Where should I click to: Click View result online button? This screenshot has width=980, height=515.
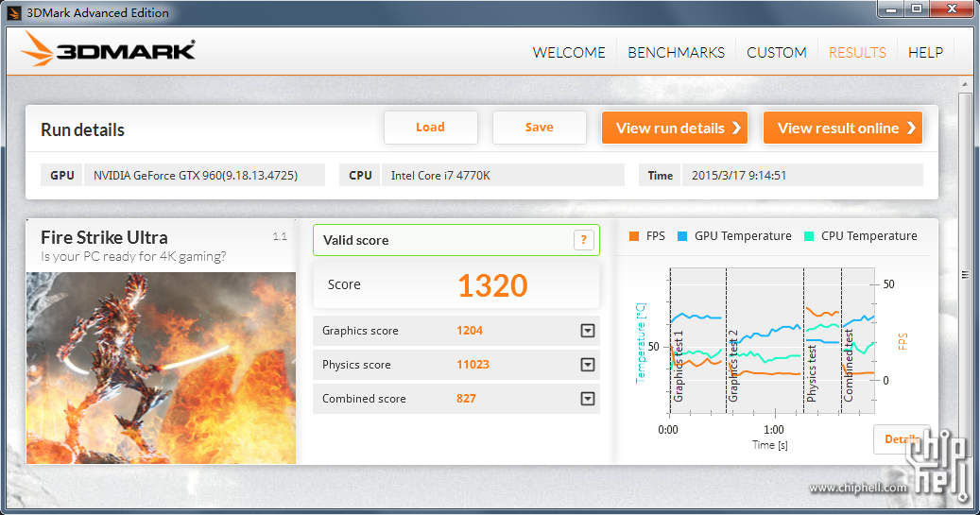tap(843, 128)
